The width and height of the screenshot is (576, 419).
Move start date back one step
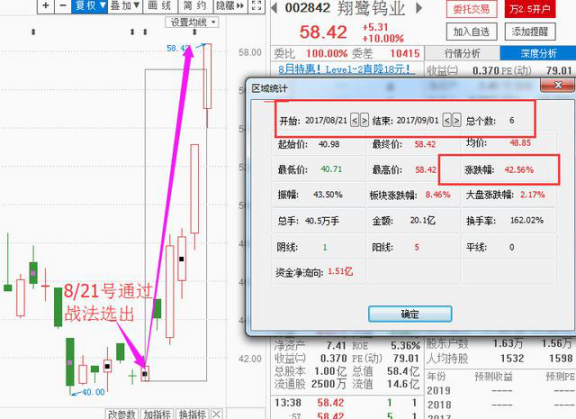pos(354,120)
